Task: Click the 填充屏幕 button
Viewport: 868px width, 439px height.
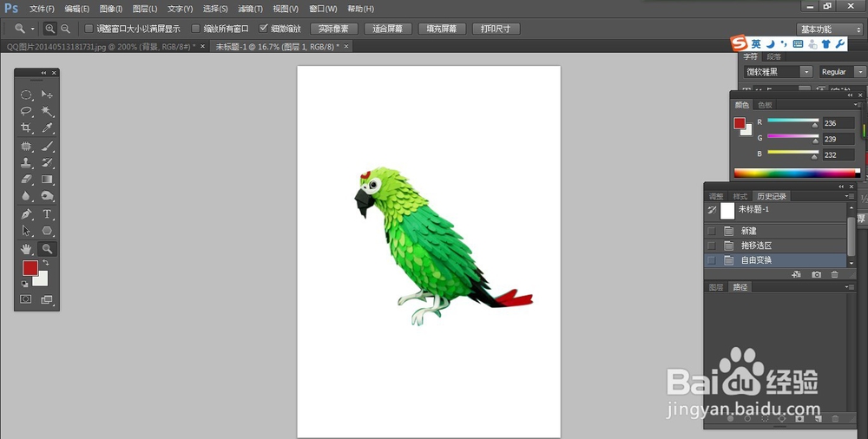Action: pos(442,29)
